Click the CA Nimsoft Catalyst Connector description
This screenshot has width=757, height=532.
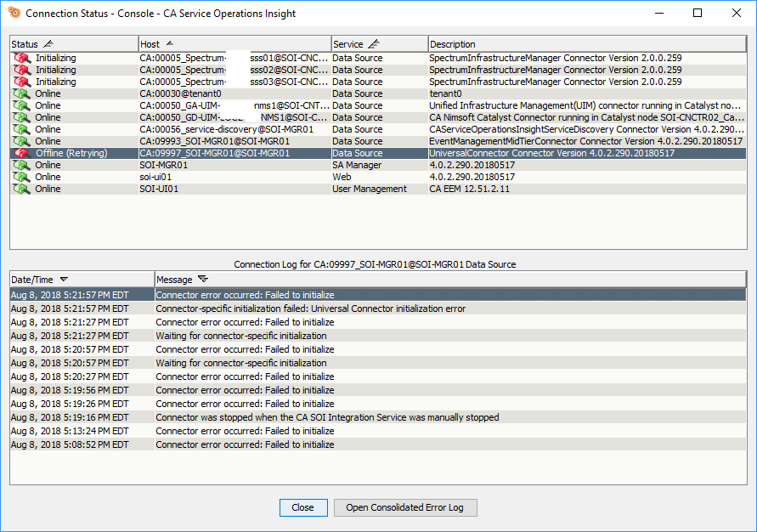586,117
